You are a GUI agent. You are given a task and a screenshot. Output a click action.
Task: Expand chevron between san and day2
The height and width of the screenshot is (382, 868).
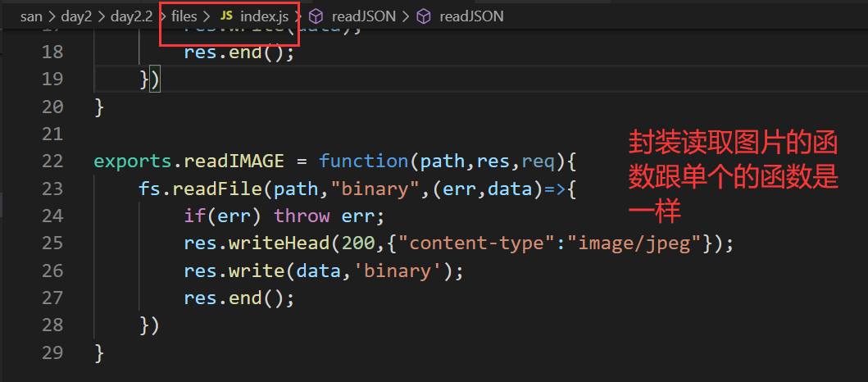52,16
